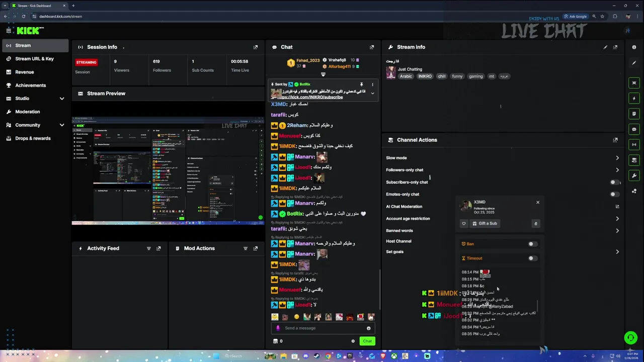Pop out the Mod Actions panel
The width and height of the screenshot is (644, 362).
coord(256,248)
